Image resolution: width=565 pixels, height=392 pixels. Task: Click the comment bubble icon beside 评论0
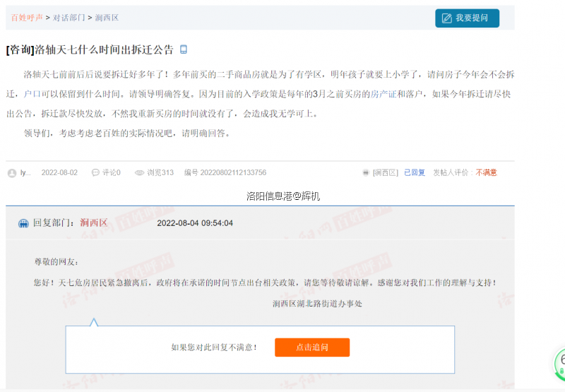95,172
